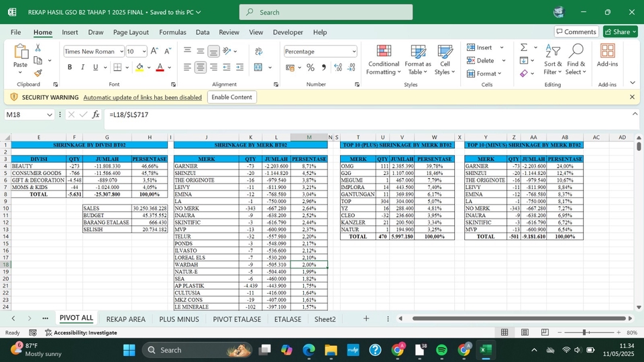Image resolution: width=644 pixels, height=362 pixels.
Task: Align text right
Action: point(213,67)
